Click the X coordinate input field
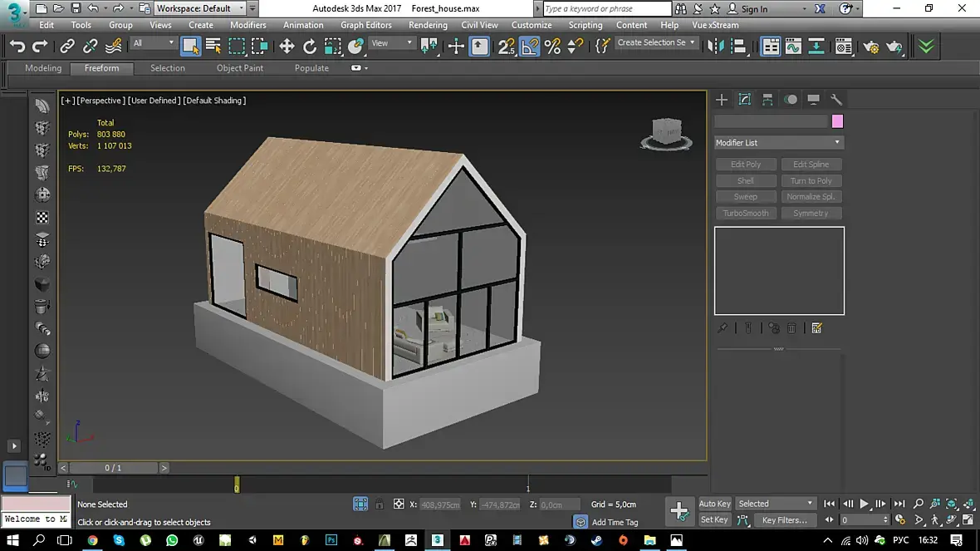 click(x=439, y=504)
